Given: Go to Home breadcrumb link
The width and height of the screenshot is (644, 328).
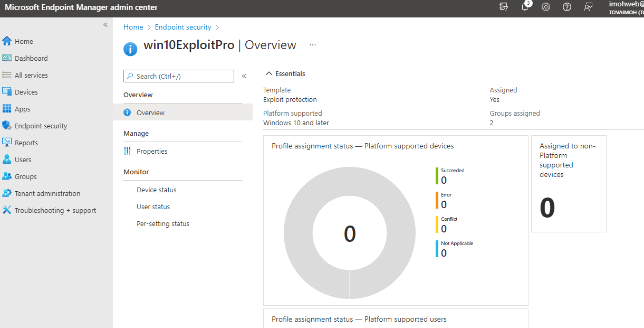Looking at the screenshot, I should 133,27.
